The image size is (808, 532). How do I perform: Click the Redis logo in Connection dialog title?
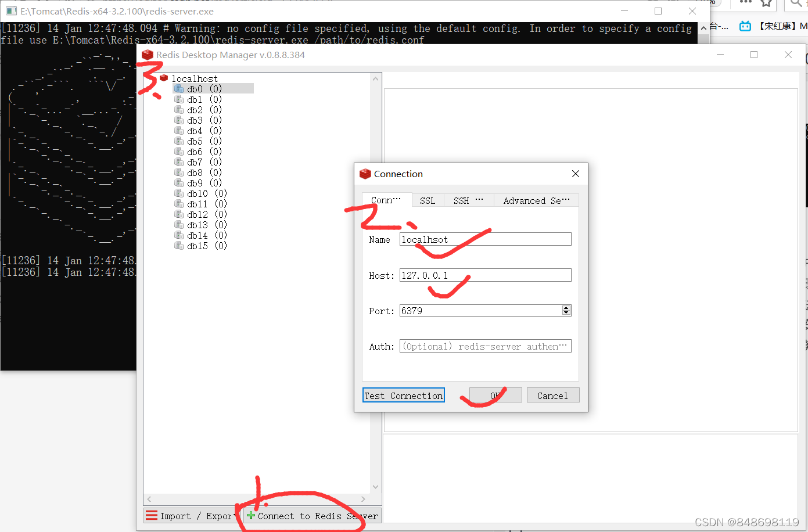[365, 174]
